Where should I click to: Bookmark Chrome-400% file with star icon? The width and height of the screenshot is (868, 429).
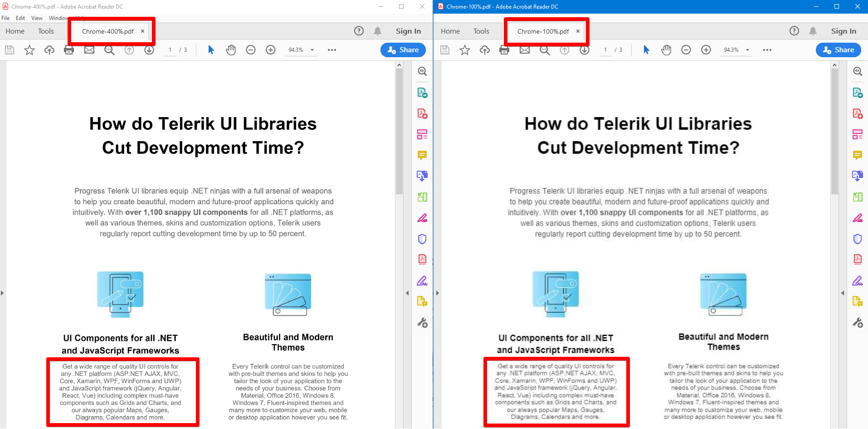tap(29, 50)
